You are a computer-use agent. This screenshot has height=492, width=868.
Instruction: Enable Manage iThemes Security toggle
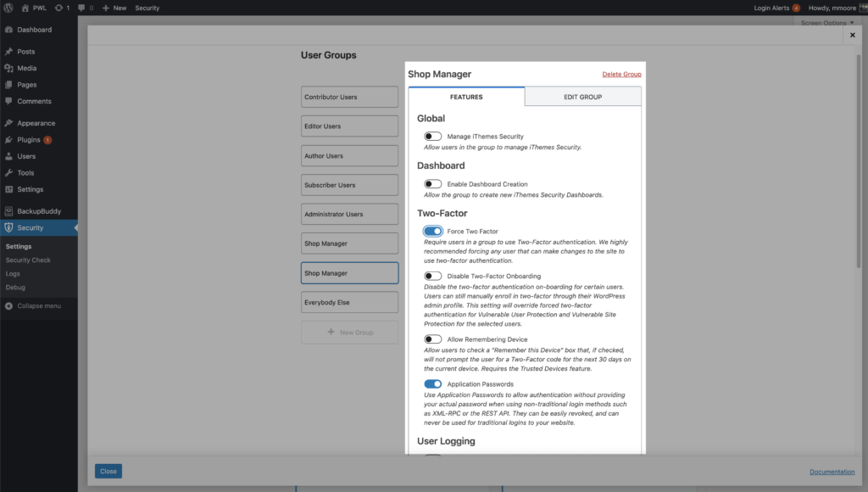click(x=433, y=137)
